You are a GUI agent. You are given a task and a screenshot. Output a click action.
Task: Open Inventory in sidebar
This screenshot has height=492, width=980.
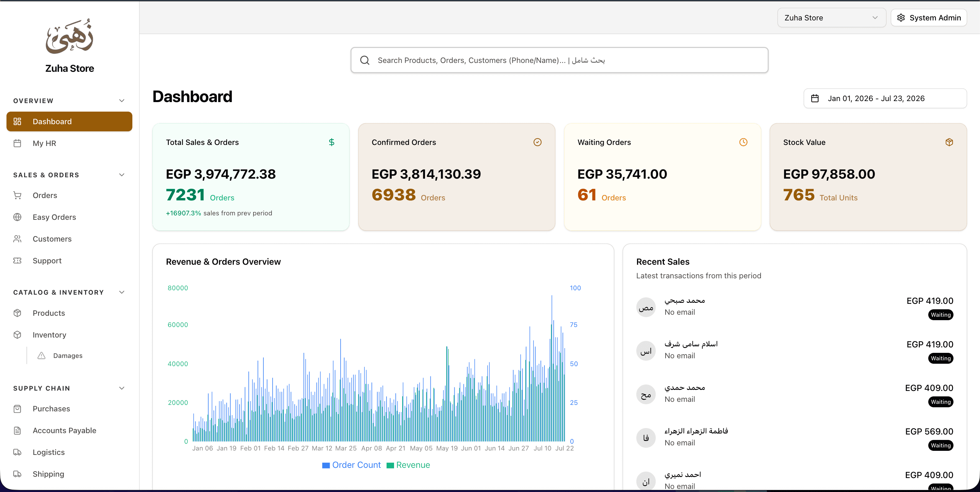coord(69,334)
